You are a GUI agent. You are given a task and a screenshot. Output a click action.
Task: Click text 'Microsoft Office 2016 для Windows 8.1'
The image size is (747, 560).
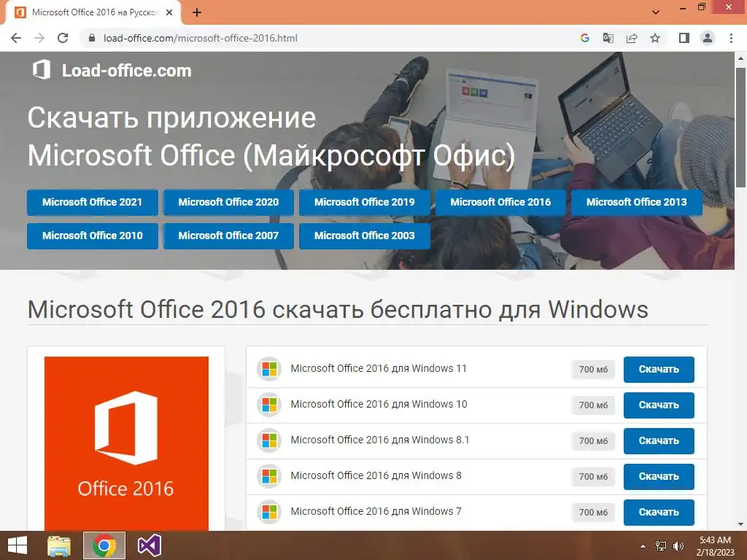380,440
